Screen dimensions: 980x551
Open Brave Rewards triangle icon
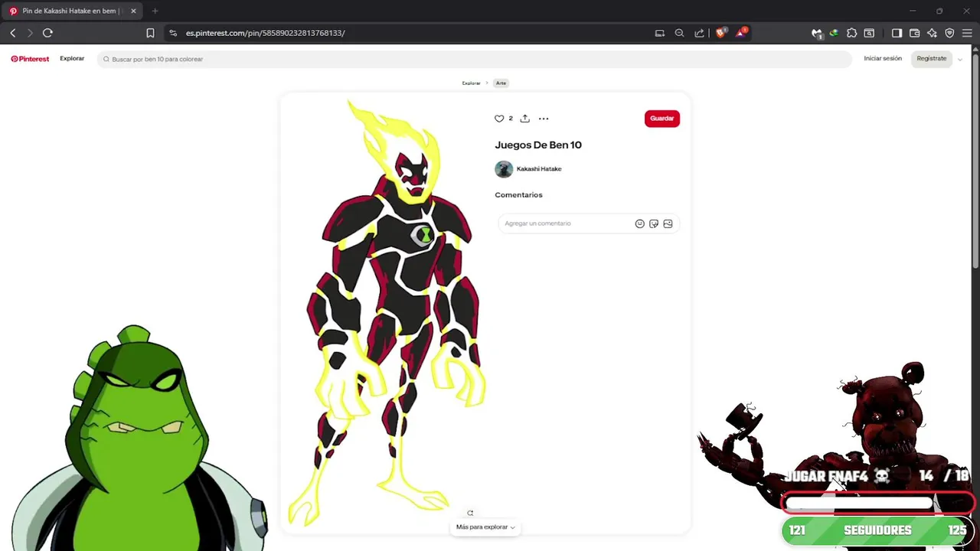[x=741, y=33]
